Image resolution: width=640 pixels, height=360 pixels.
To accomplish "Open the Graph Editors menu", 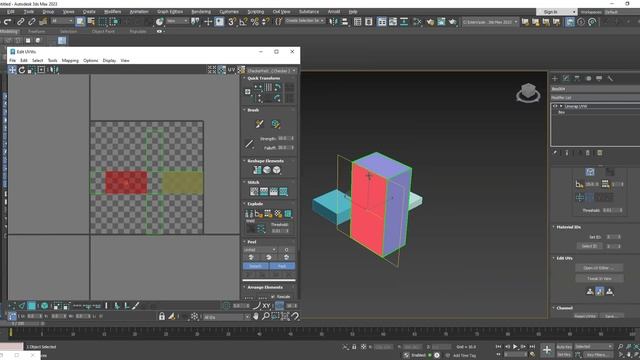I will click(170, 12).
